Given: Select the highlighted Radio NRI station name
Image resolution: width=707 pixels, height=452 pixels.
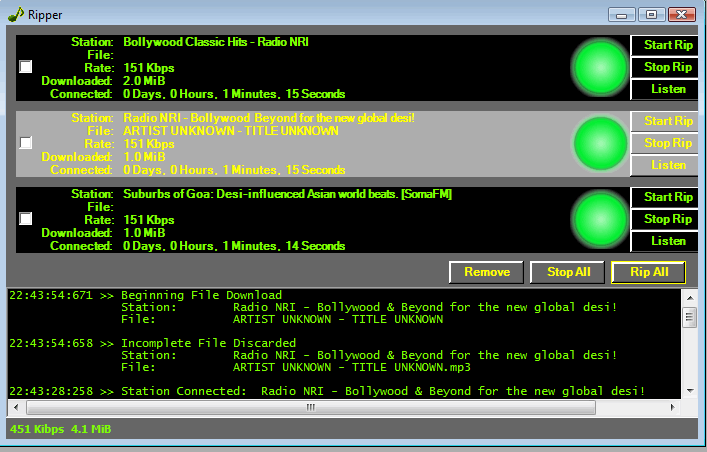Looking at the screenshot, I should [269, 118].
